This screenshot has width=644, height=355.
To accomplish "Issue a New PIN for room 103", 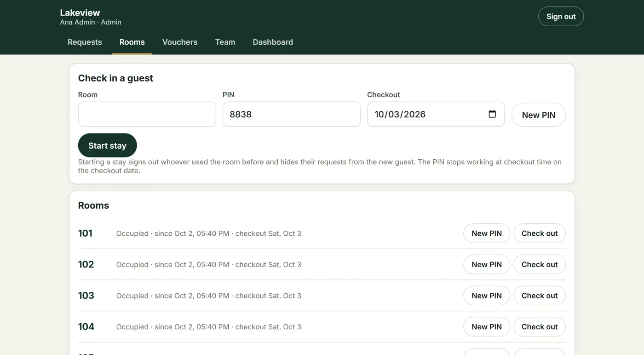I will click(487, 296).
